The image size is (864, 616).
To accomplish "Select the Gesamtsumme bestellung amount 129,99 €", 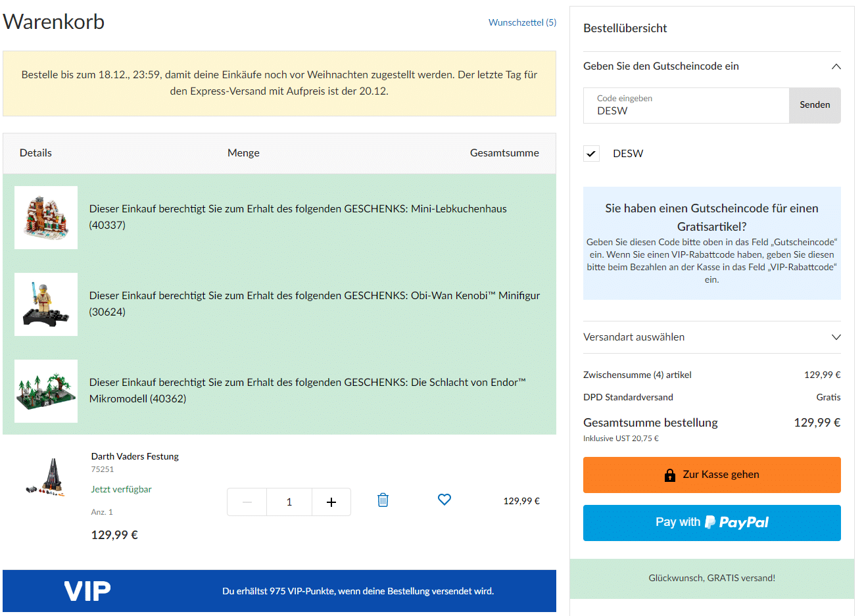I will point(817,423).
